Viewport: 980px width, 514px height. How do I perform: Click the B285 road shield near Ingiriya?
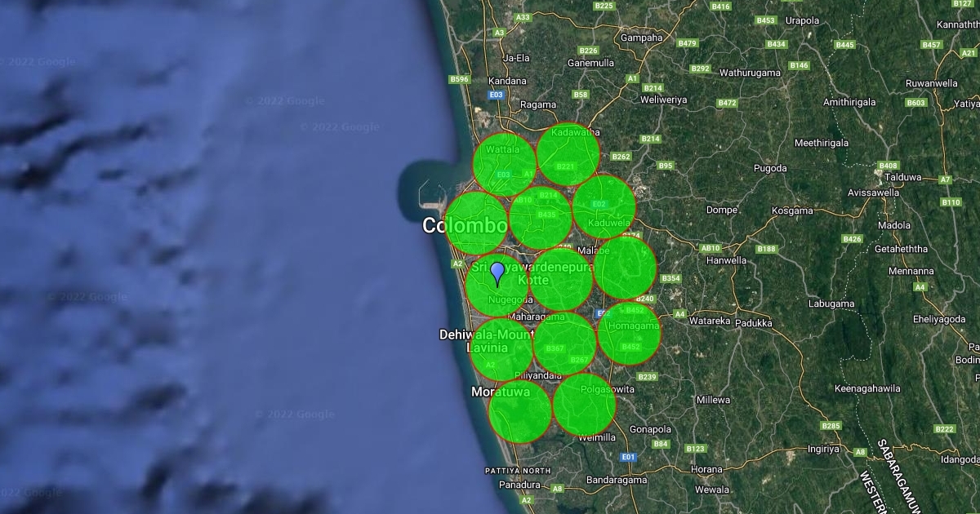coord(831,426)
